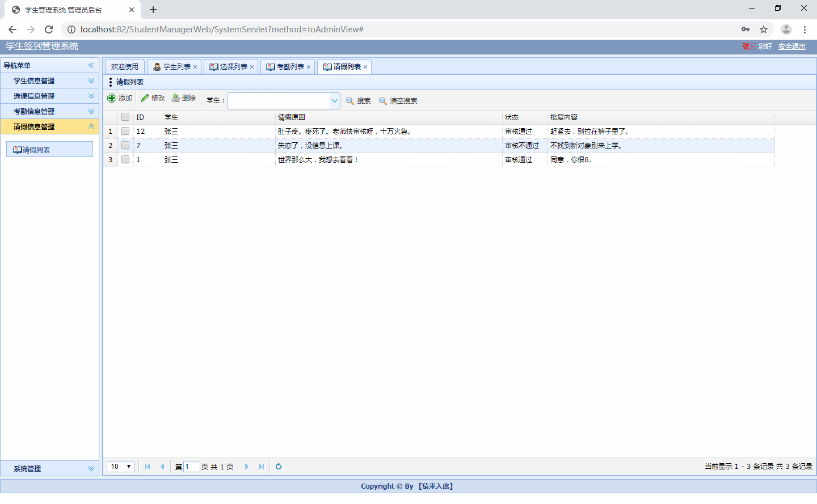Viewport: 817px width, 504px height.
Task: Open browser profile avatar
Action: click(786, 29)
